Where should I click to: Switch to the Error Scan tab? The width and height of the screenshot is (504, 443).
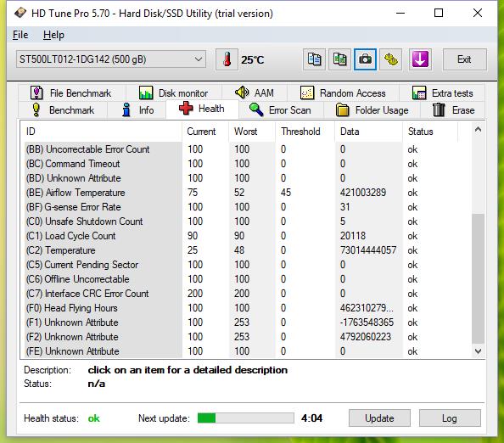click(280, 110)
